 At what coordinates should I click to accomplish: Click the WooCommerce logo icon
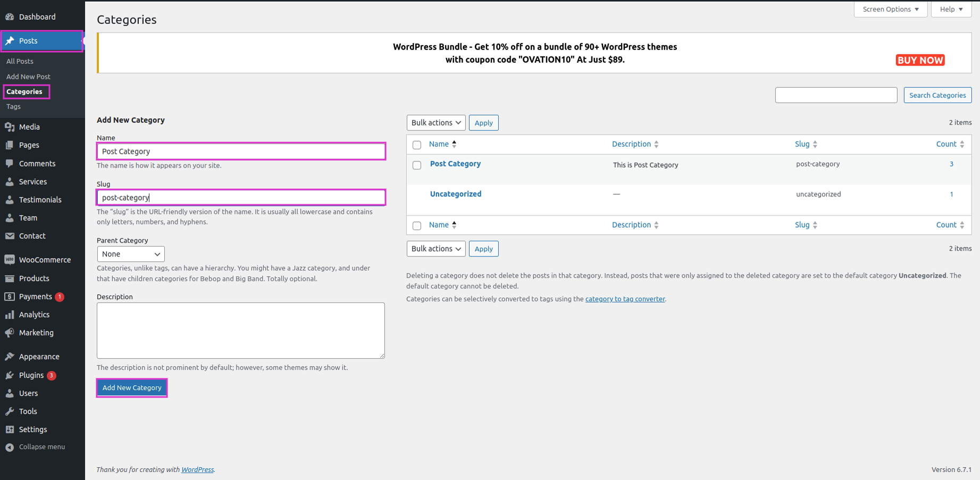[10, 260]
